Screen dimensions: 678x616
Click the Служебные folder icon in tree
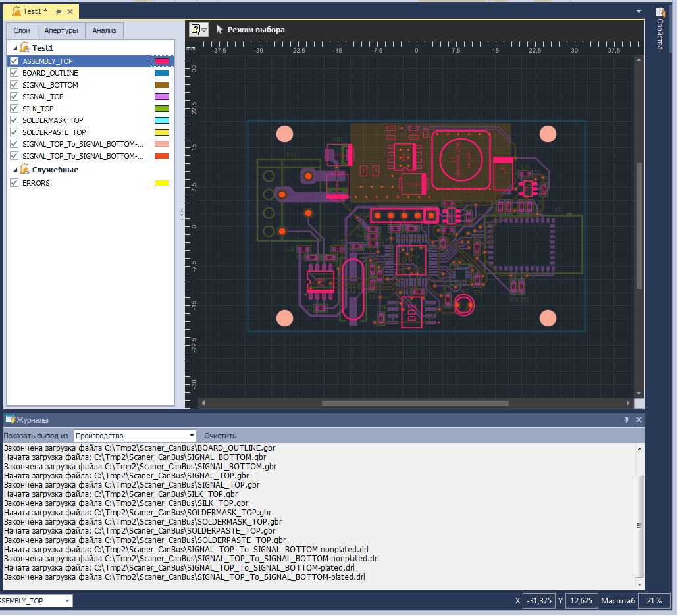[25, 169]
